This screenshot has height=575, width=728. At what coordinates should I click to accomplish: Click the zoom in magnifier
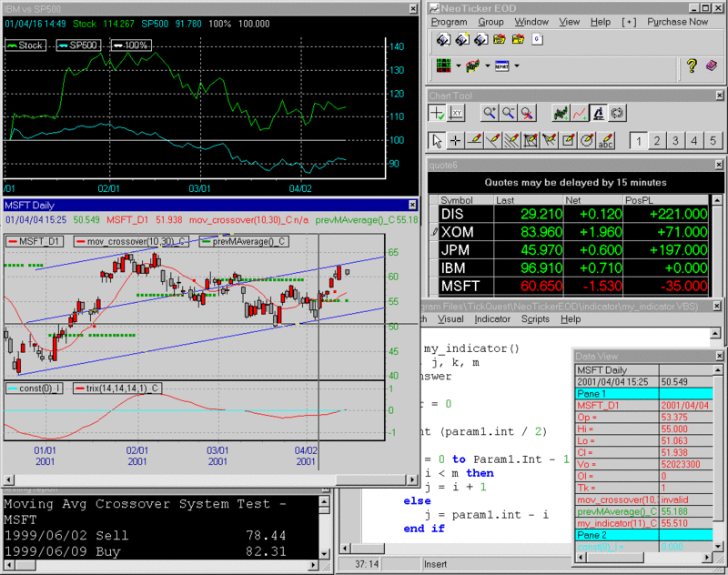[x=489, y=113]
